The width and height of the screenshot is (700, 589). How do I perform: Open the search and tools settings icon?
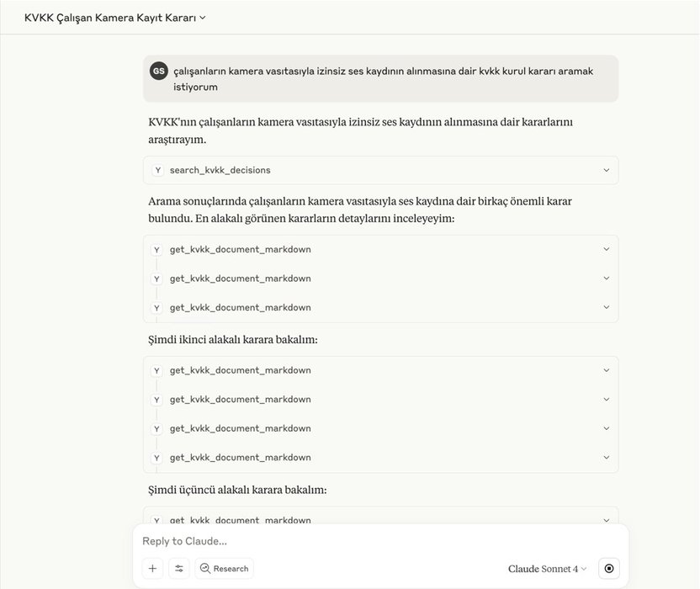(x=179, y=569)
